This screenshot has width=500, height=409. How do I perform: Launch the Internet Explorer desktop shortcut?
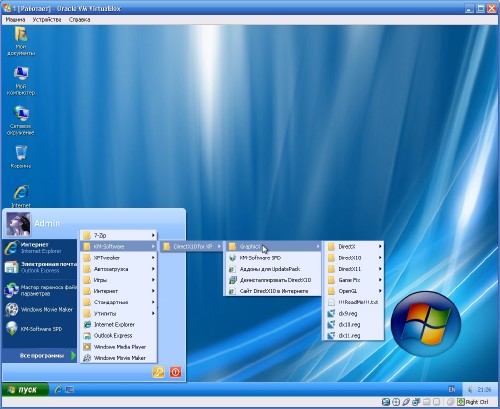click(21, 197)
